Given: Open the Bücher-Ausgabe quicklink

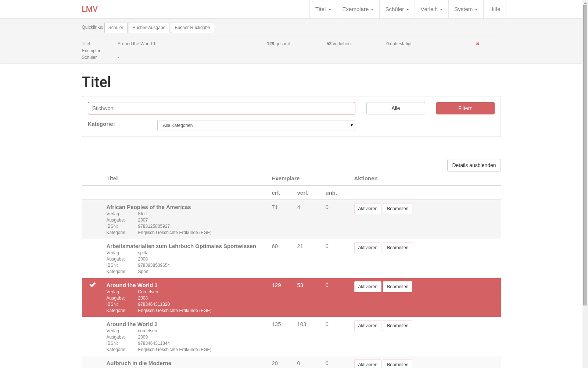Looking at the screenshot, I should 149,28.
